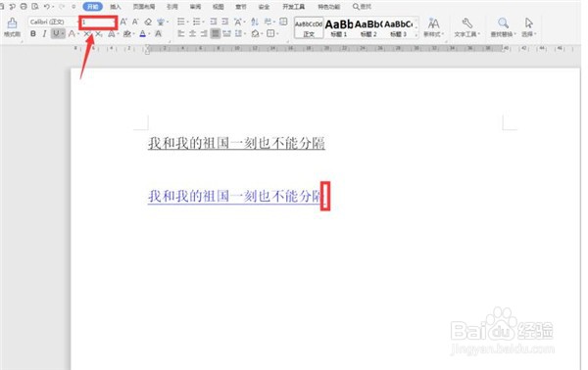Click the phonetic guide icon
Image resolution: width=588 pixels, height=370 pixels.
(161, 22)
